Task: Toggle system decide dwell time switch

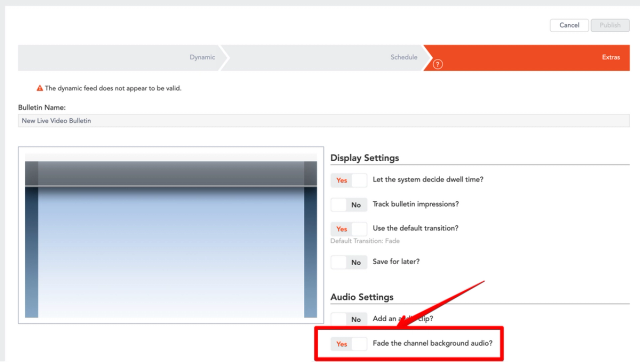Action: click(349, 180)
